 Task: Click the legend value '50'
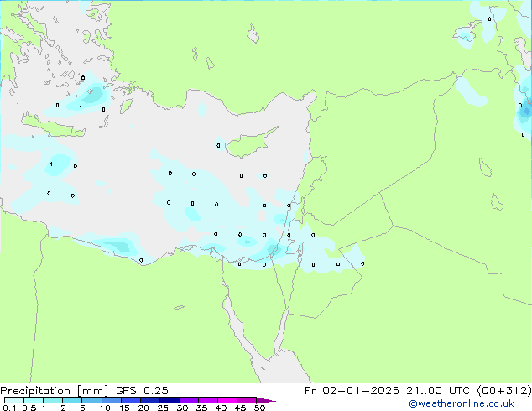click(x=259, y=408)
